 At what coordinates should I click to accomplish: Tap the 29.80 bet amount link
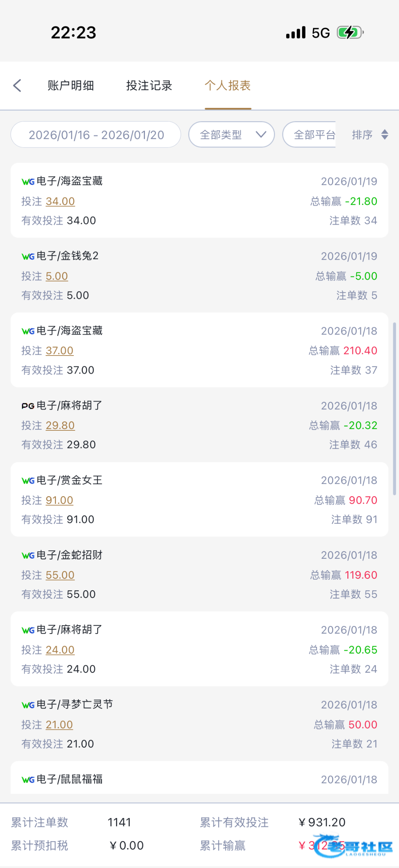click(x=60, y=425)
